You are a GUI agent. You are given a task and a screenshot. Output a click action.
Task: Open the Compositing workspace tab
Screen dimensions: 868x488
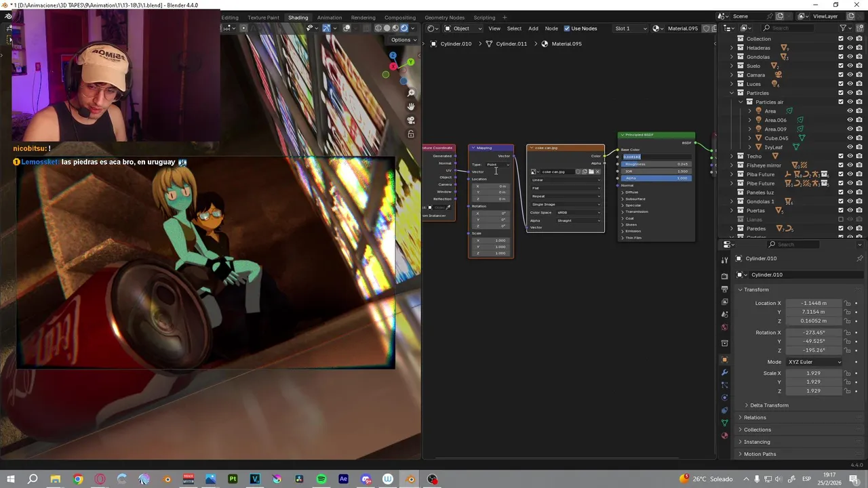tap(400, 18)
